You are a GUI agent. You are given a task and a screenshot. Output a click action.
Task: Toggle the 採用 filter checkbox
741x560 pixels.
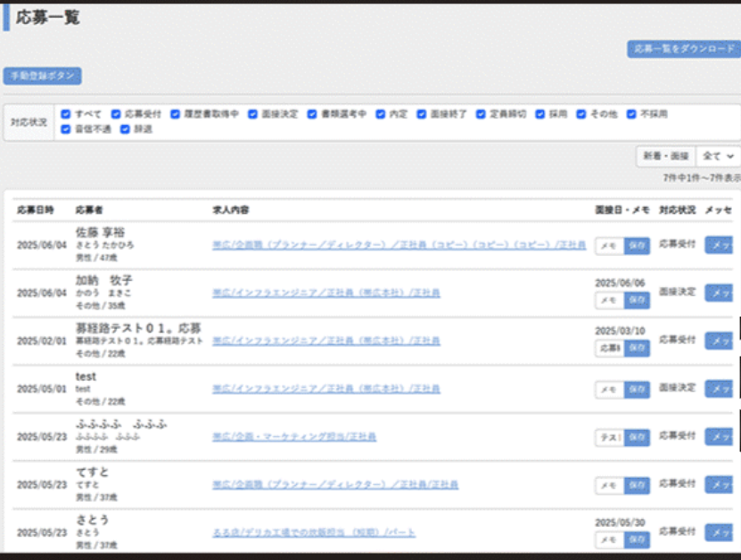(x=540, y=114)
